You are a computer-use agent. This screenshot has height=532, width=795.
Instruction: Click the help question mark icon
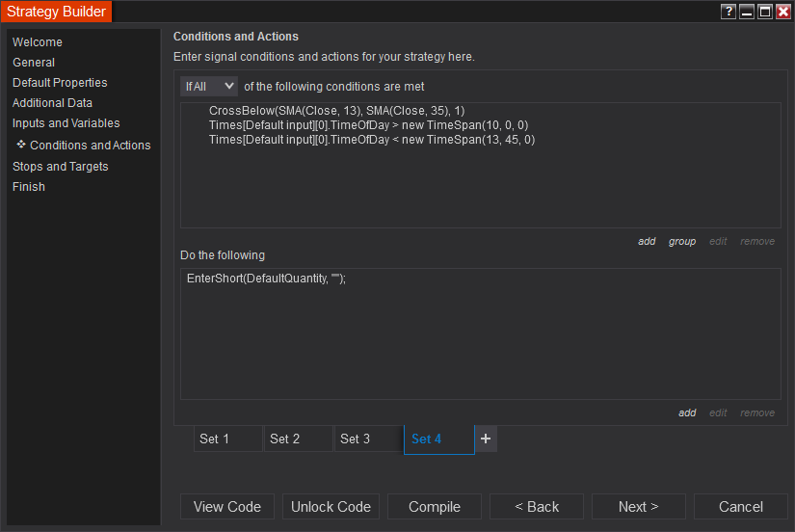728,12
